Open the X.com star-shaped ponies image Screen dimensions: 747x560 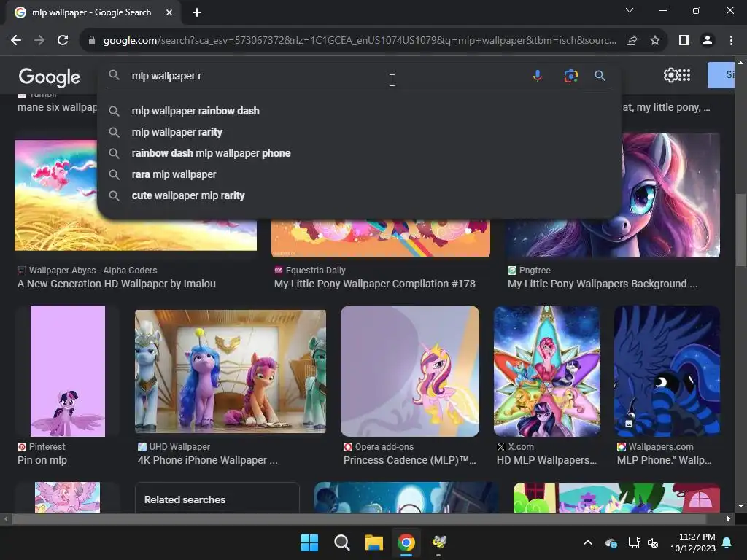(547, 371)
